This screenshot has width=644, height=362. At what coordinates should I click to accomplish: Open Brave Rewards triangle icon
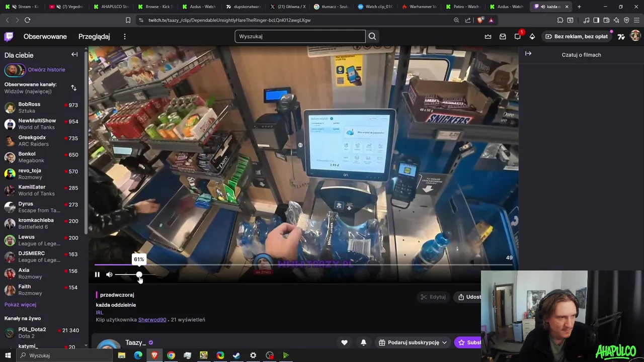(491, 20)
